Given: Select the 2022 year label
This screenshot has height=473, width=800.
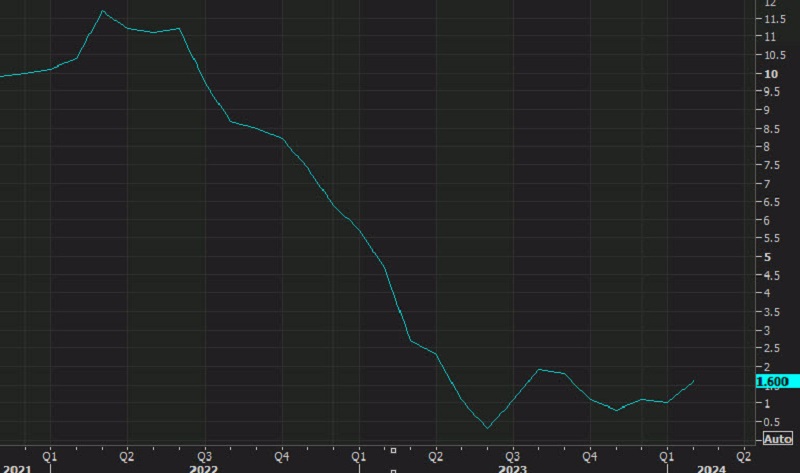Looking at the screenshot, I should pyautogui.click(x=202, y=467).
